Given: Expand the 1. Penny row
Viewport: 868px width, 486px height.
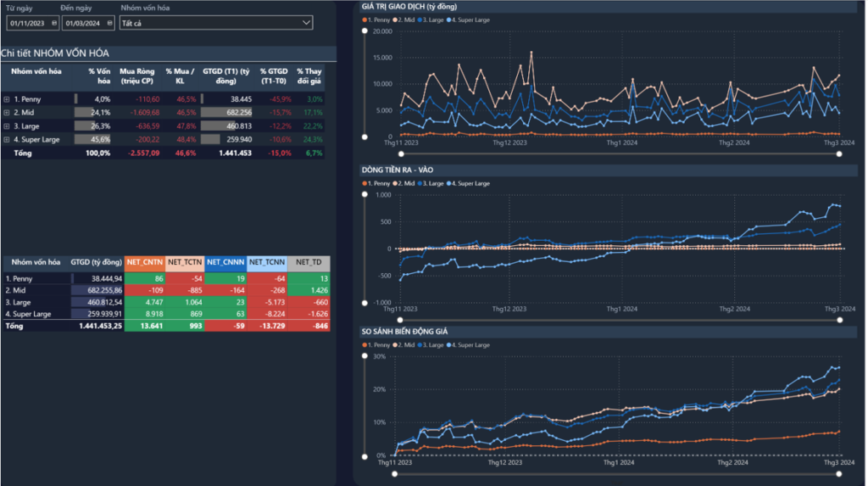Looking at the screenshot, I should 7,99.
